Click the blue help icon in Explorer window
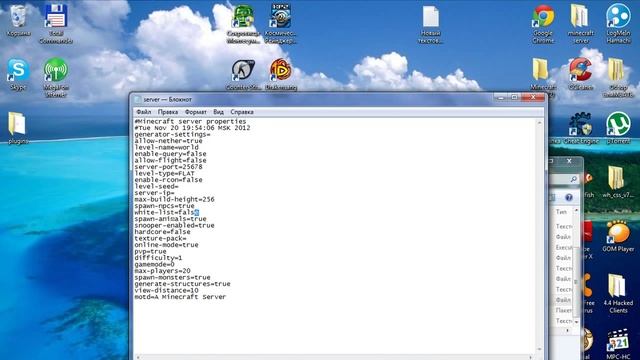 569,198
